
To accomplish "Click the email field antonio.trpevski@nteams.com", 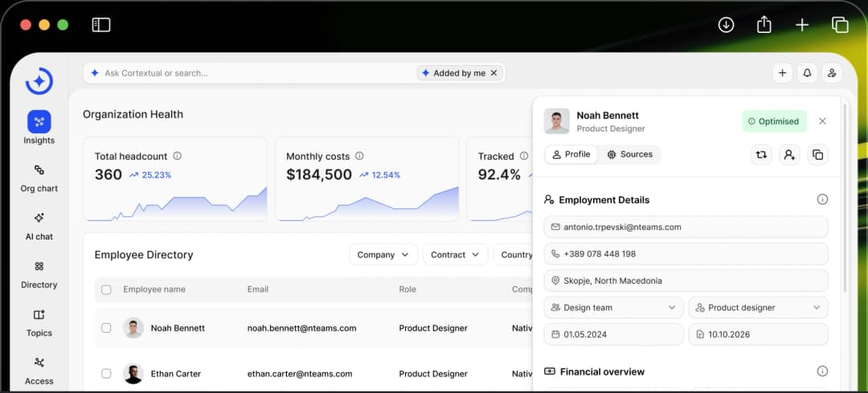I will (x=686, y=227).
